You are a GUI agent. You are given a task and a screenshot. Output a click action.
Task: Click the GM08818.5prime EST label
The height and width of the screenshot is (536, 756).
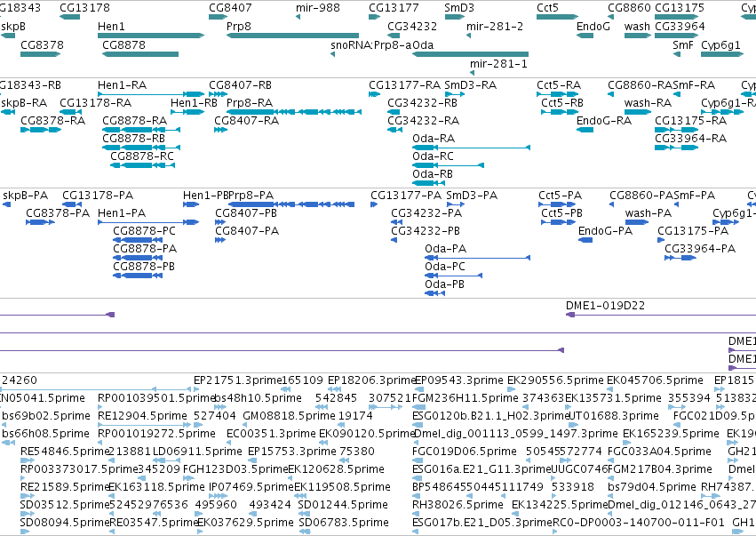289,416
